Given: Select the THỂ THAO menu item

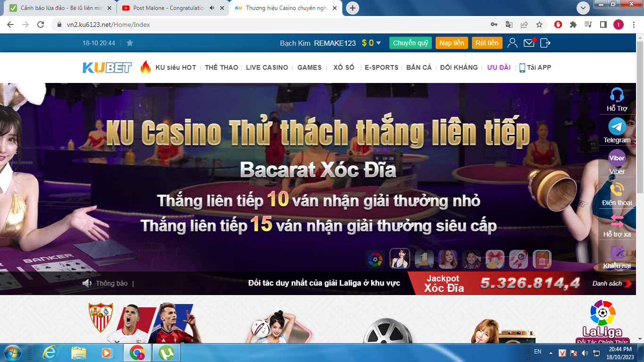Looking at the screenshot, I should pos(221,67).
